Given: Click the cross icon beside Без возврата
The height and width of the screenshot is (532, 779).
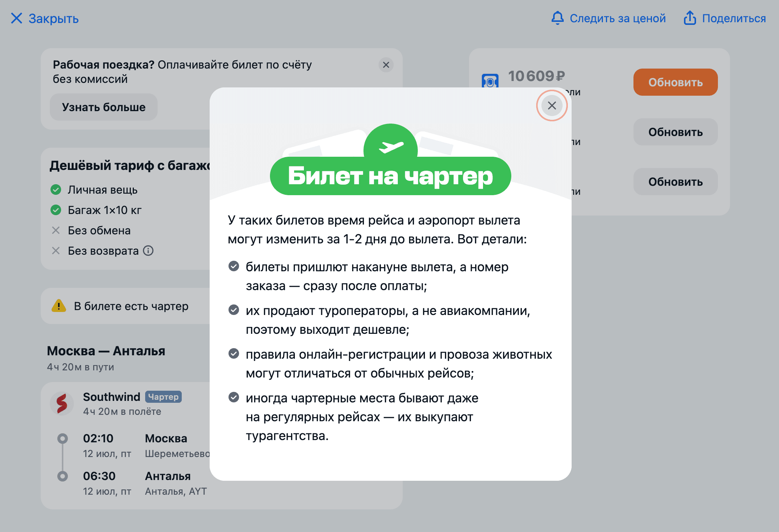Looking at the screenshot, I should click(x=56, y=251).
